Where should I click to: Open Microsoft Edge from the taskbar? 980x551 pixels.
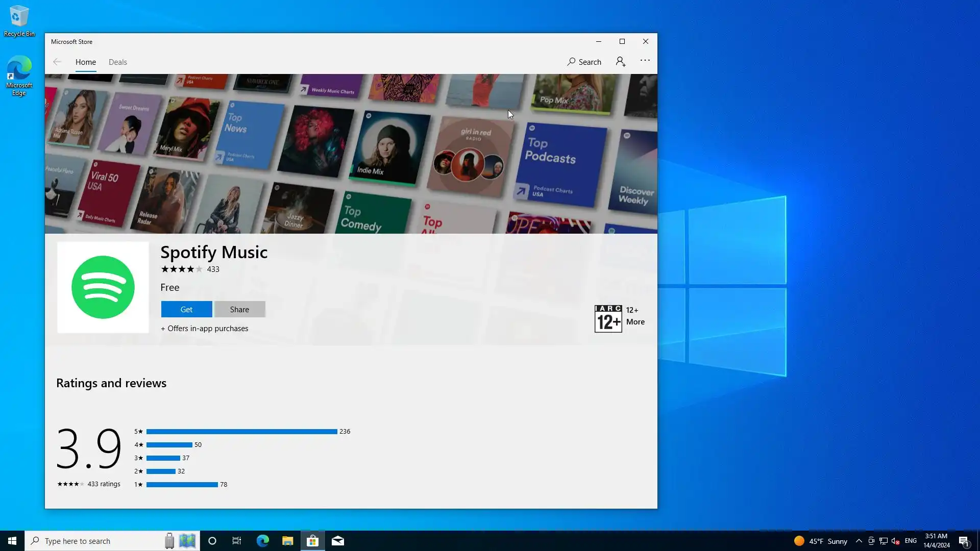click(262, 541)
